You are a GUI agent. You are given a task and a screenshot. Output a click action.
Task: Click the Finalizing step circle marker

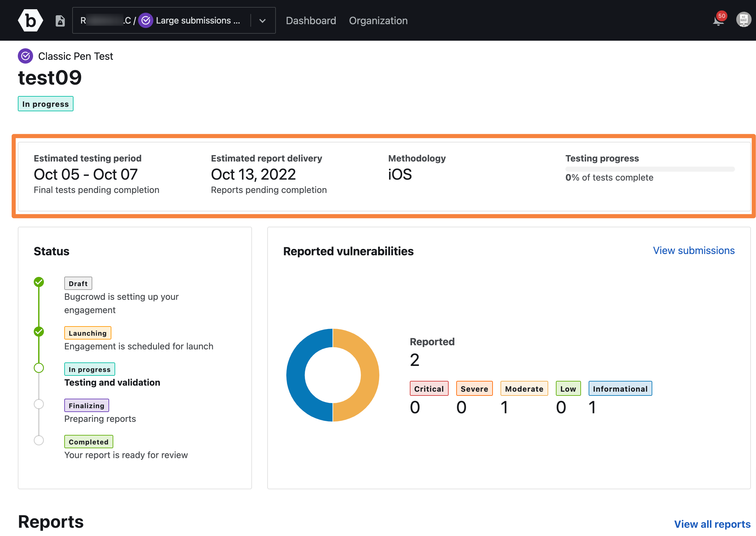tap(39, 404)
